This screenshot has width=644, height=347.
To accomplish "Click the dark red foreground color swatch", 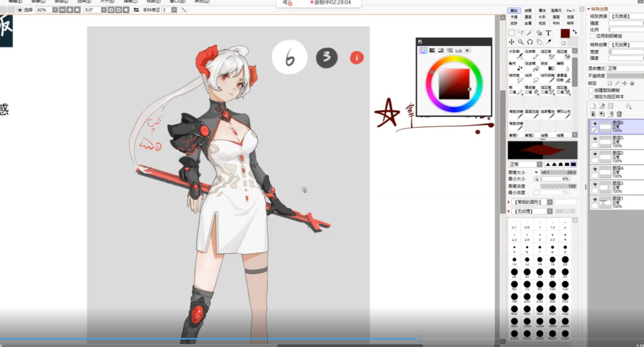I will pyautogui.click(x=565, y=34).
